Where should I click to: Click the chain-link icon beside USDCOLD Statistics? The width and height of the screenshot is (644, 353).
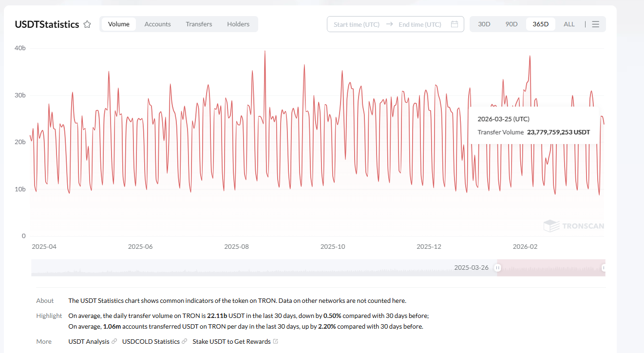(x=185, y=342)
